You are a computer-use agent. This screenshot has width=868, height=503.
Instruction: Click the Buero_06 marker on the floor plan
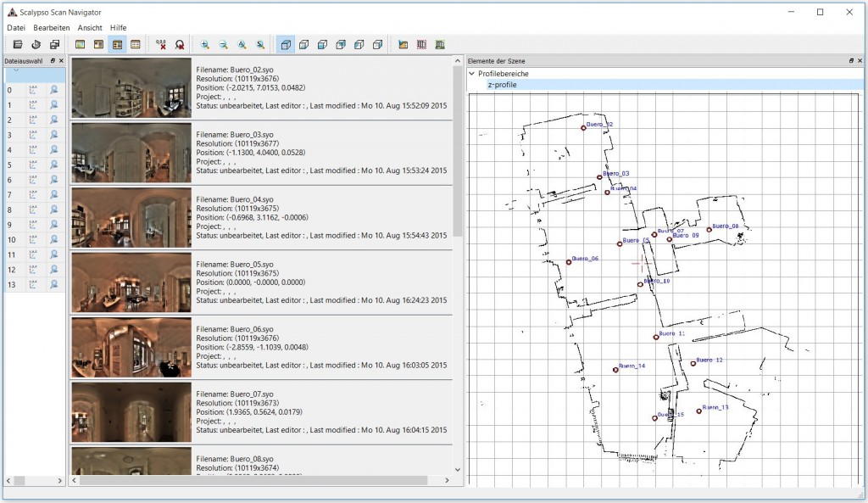coord(569,262)
